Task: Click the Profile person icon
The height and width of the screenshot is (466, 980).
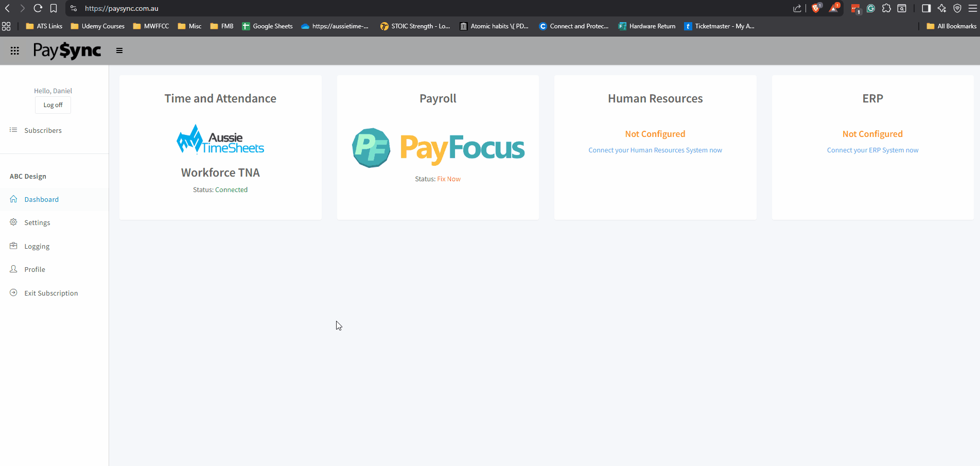Action: click(14, 269)
